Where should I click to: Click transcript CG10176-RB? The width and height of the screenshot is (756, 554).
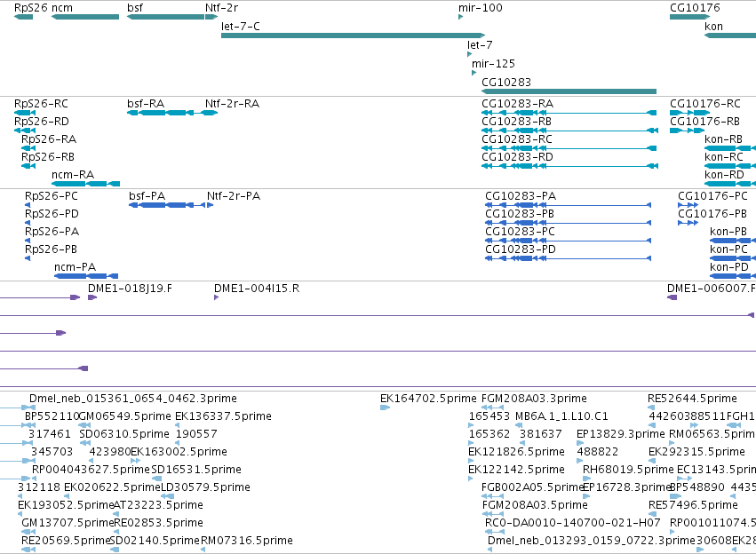pos(687,131)
